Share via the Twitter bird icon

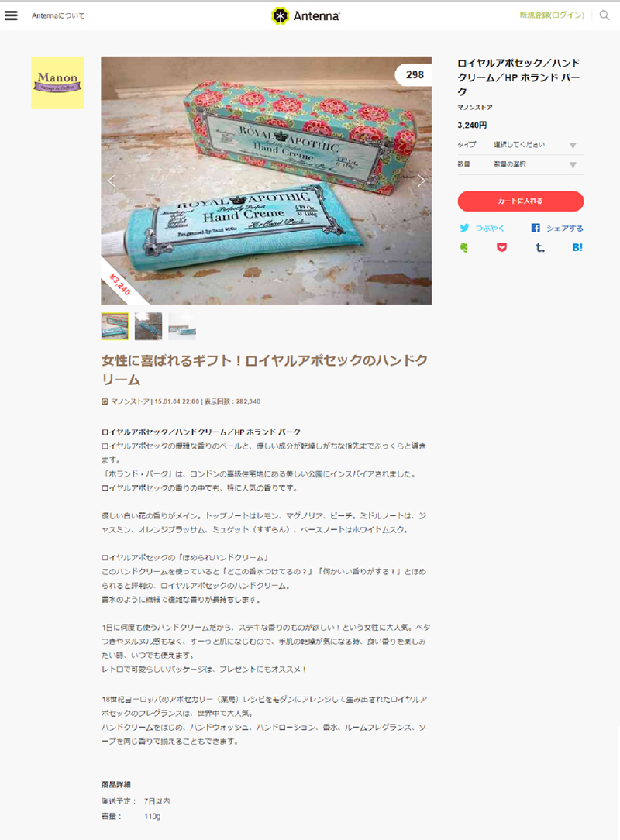coord(464,228)
